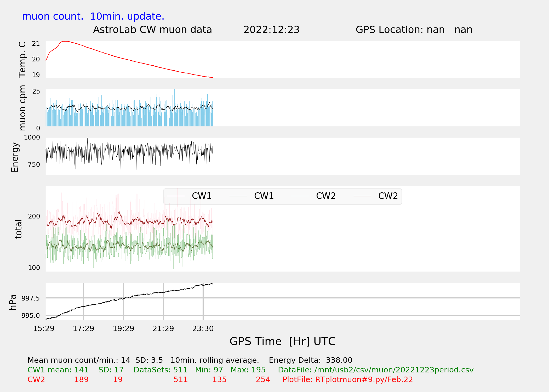Click the 19:29 time axis tick label
The image size is (549, 392).
pos(123,328)
